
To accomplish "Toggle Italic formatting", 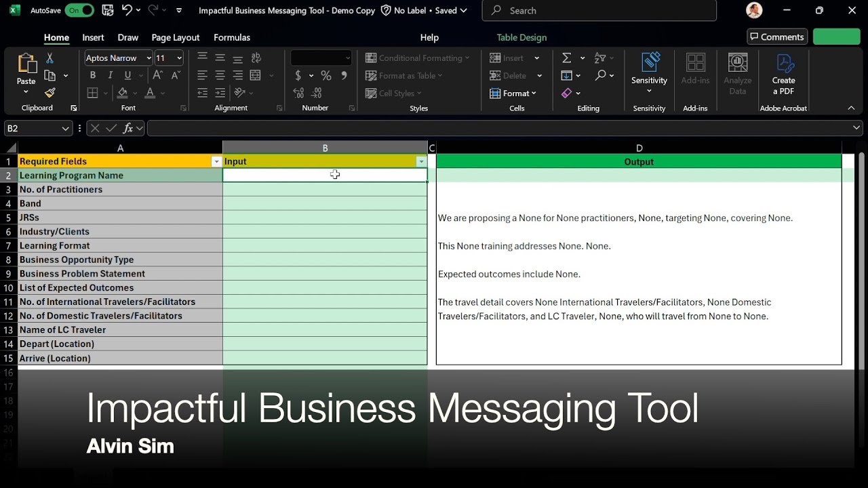I will click(x=110, y=75).
